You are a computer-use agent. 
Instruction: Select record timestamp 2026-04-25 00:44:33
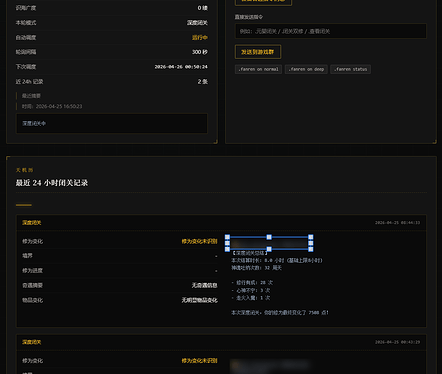(x=397, y=223)
